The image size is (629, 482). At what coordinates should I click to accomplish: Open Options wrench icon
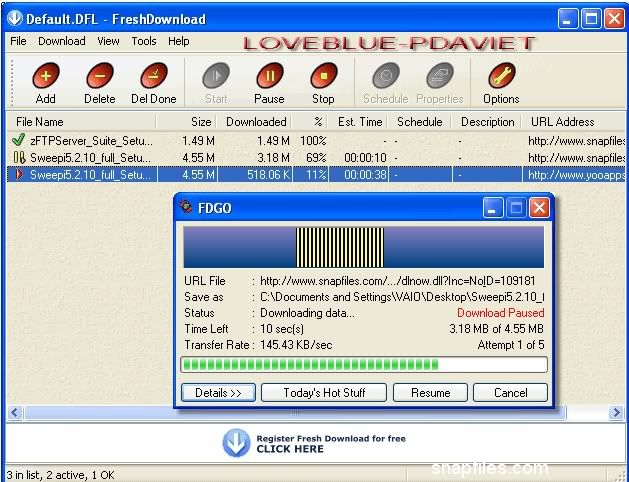pyautogui.click(x=501, y=76)
